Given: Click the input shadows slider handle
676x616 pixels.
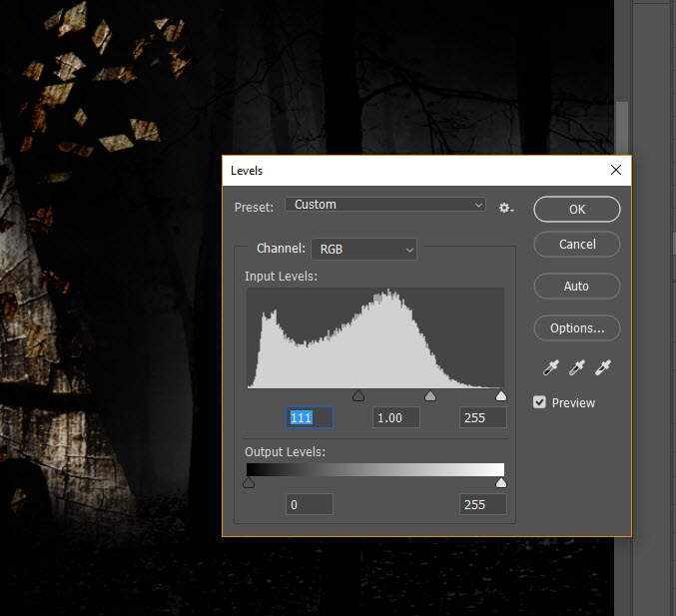Looking at the screenshot, I should pos(358,396).
